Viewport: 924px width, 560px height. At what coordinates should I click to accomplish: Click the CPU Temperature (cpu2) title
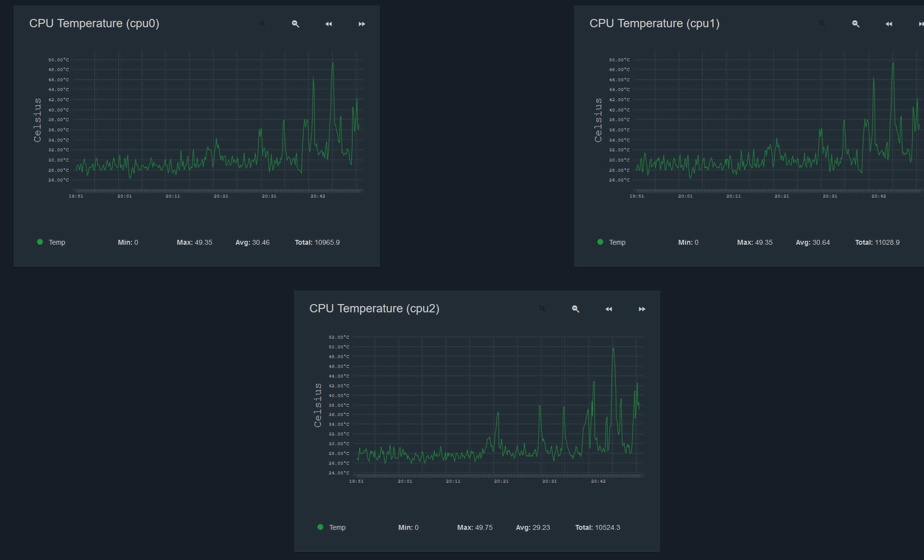click(374, 308)
